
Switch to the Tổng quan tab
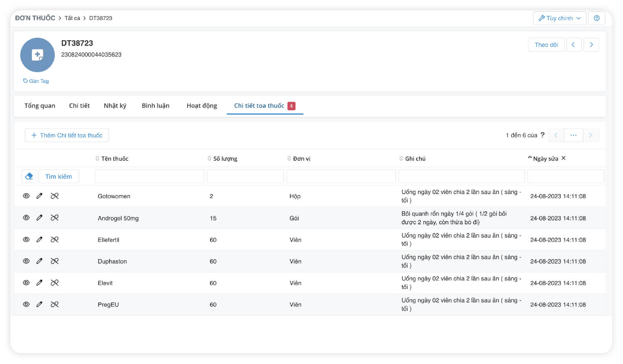pyautogui.click(x=40, y=106)
